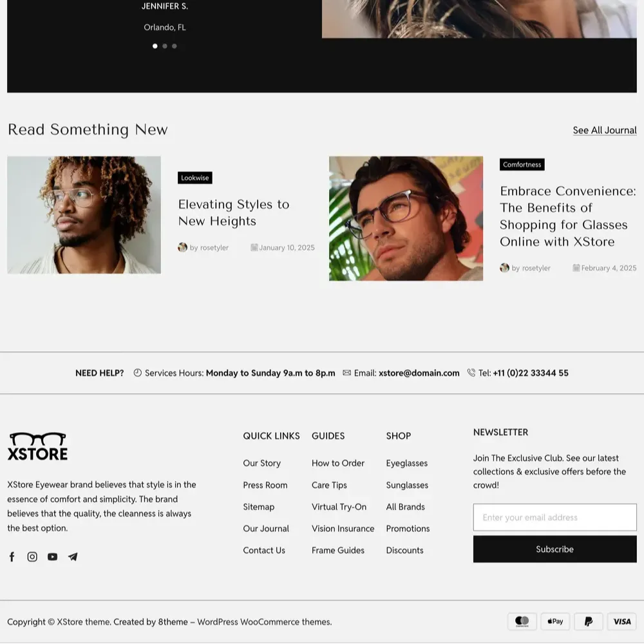Click the Mastercard payment icon
The height and width of the screenshot is (644, 644).
(522, 621)
